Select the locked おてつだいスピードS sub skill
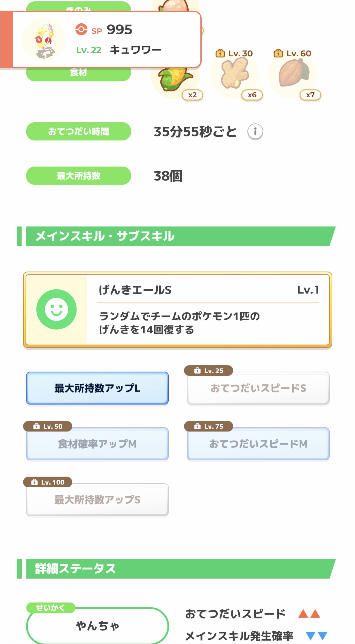 click(258, 388)
